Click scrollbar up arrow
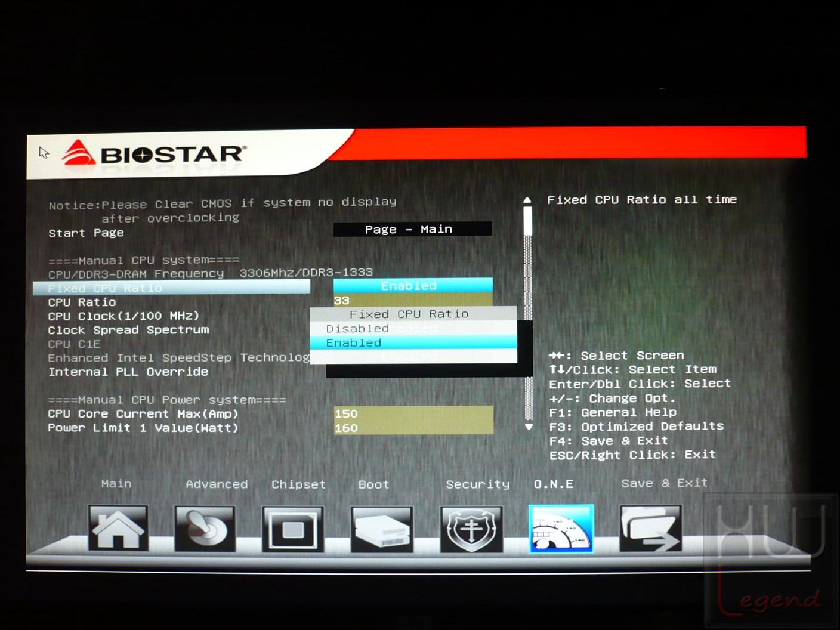 [x=527, y=200]
